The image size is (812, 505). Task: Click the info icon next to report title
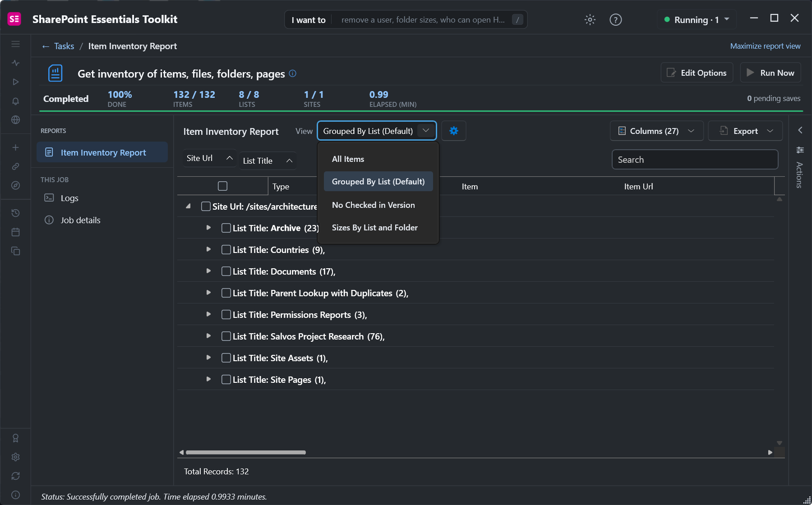pyautogui.click(x=292, y=73)
